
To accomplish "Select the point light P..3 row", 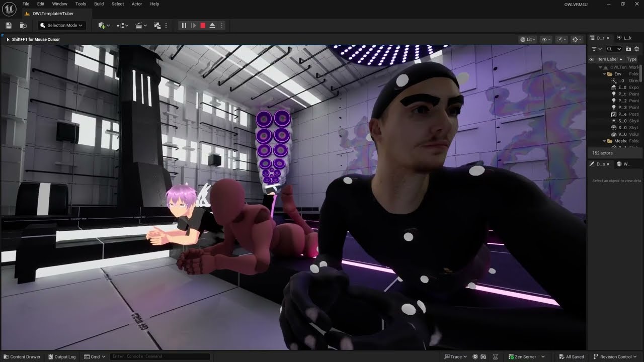I will [615, 107].
